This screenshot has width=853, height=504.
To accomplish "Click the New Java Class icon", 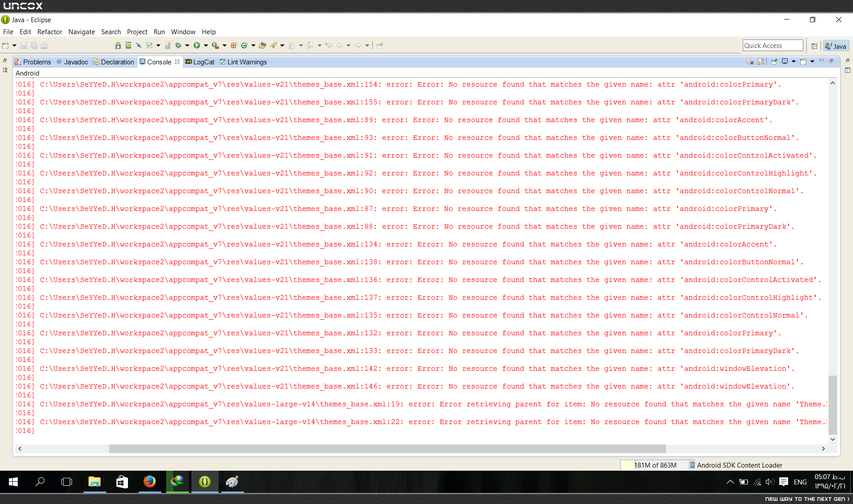I will coord(244,45).
